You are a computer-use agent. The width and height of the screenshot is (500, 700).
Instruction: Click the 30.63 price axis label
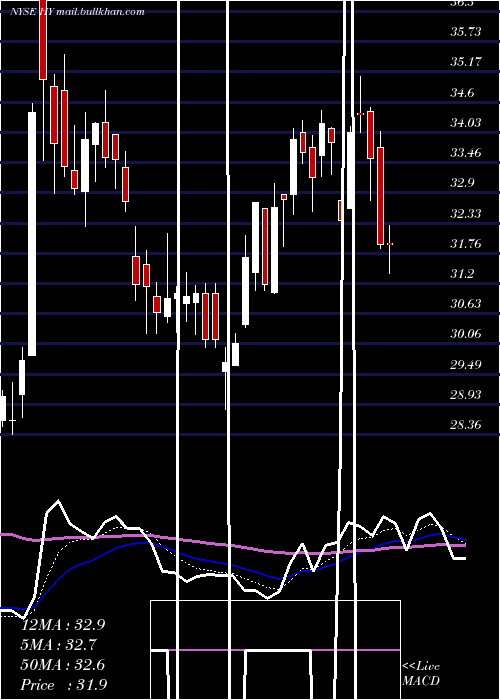(x=466, y=304)
